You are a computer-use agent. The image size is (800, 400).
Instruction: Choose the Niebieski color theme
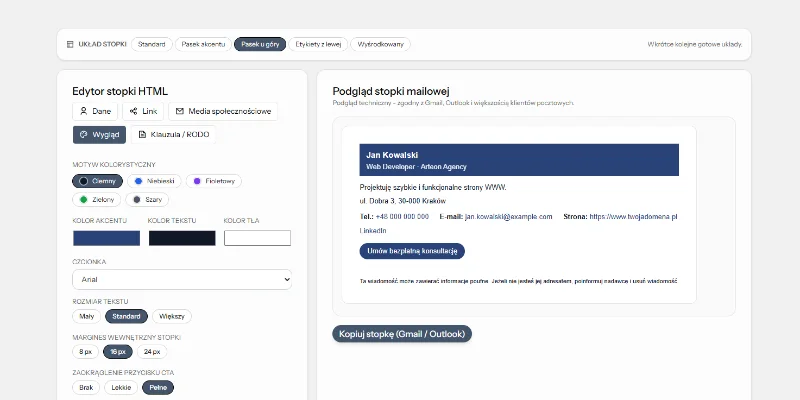tap(152, 181)
